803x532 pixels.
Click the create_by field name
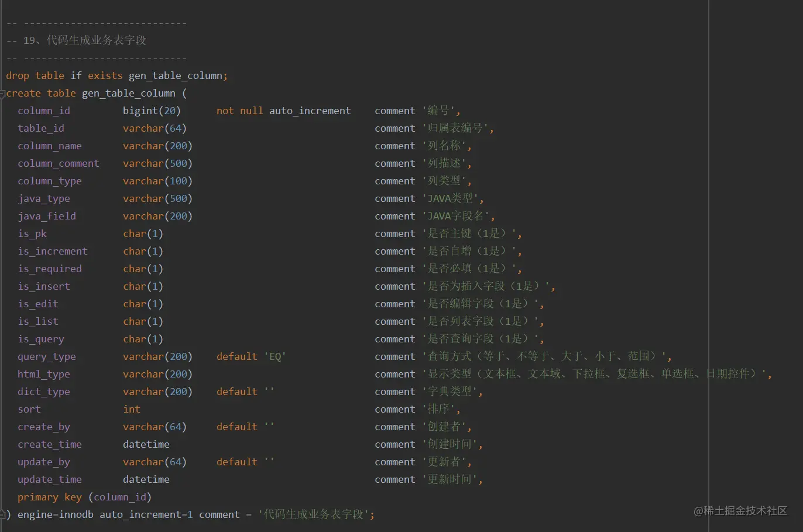tap(44, 427)
